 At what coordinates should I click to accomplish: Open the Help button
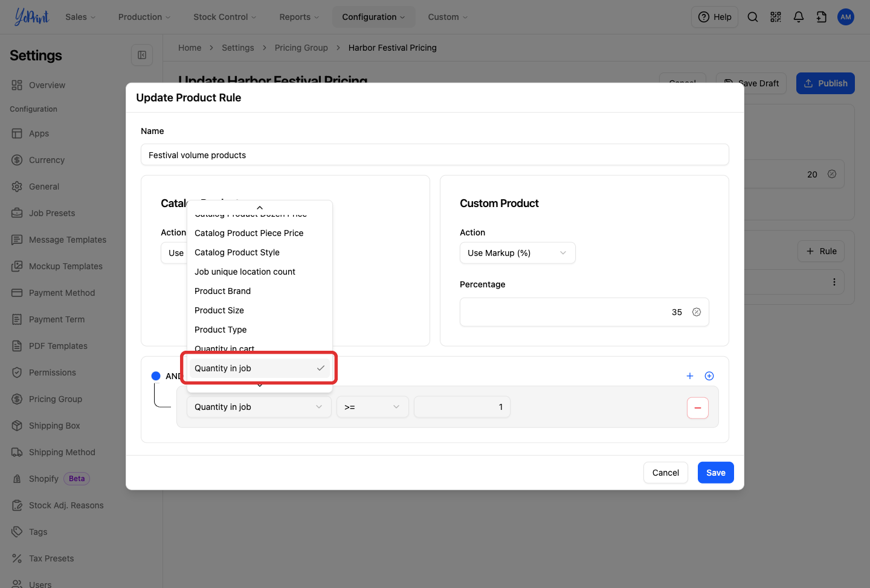click(715, 17)
